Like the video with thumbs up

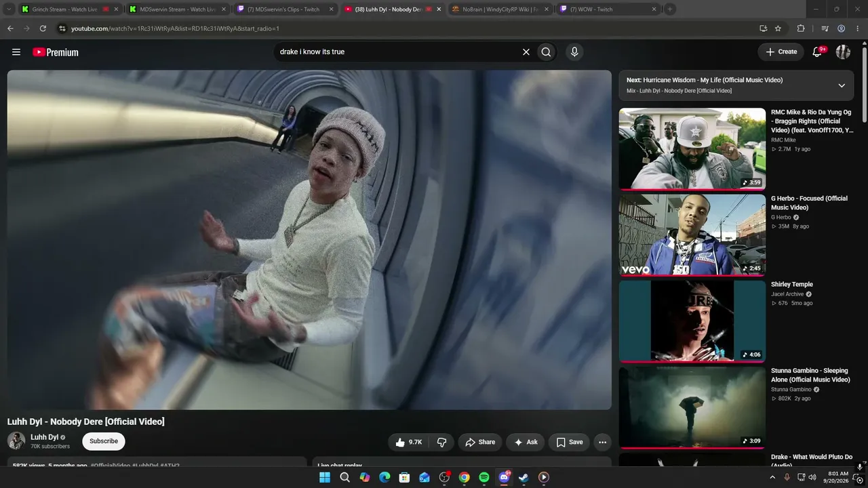tap(409, 442)
